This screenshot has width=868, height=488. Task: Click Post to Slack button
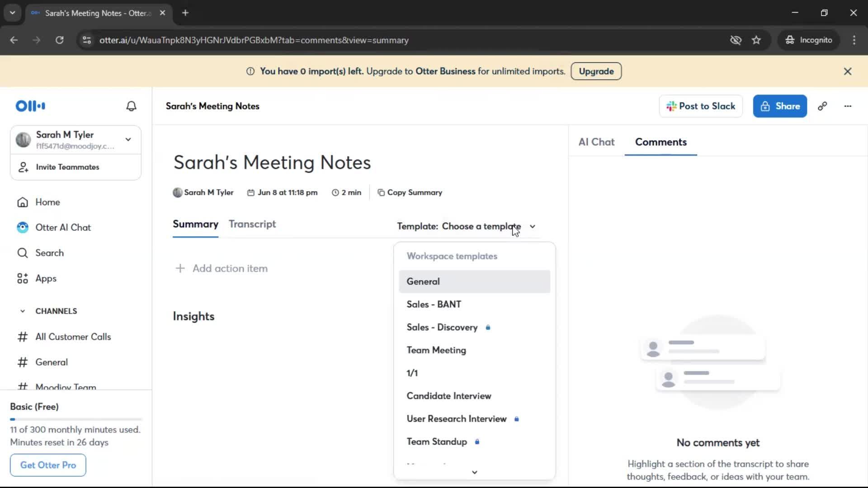pos(701,106)
